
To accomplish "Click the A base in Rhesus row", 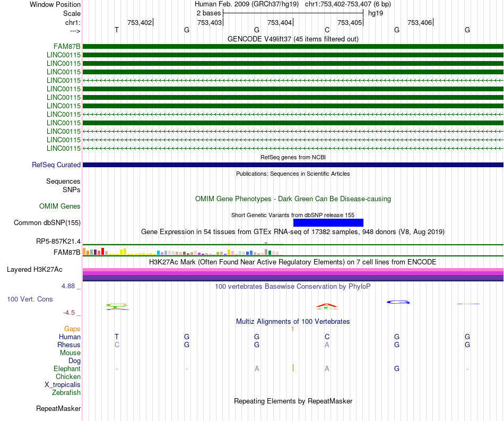I will [x=327, y=345].
